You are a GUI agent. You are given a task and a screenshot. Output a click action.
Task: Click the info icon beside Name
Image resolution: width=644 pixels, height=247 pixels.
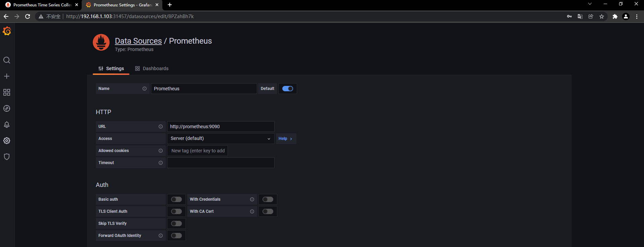145,89
